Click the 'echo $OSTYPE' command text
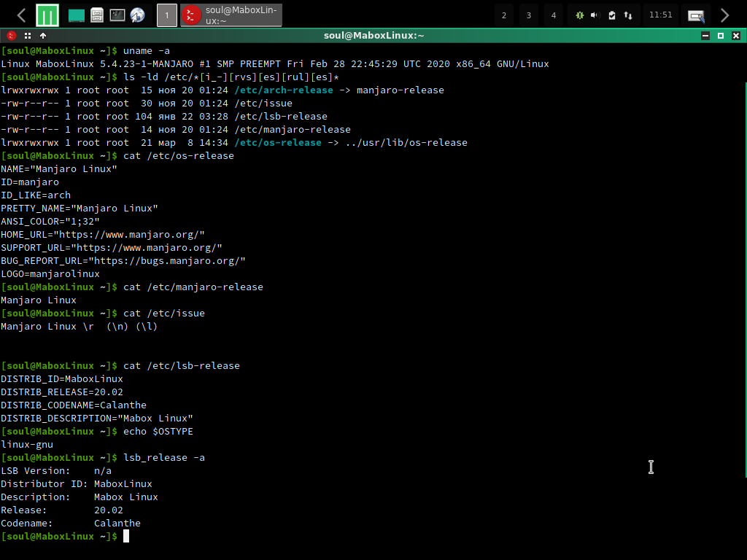Viewport: 747px width, 560px height. (x=158, y=432)
